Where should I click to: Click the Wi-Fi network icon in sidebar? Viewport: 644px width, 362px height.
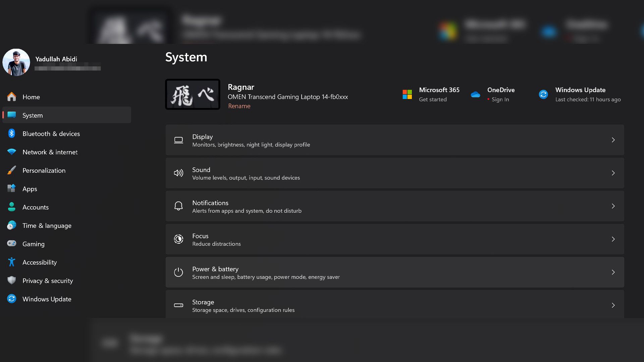(x=12, y=152)
